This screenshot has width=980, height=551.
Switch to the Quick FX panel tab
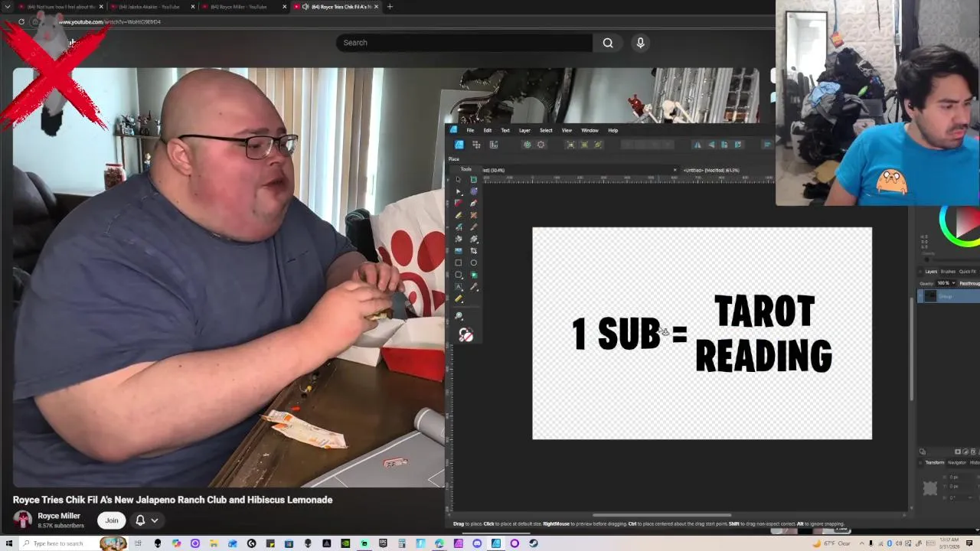click(x=967, y=272)
